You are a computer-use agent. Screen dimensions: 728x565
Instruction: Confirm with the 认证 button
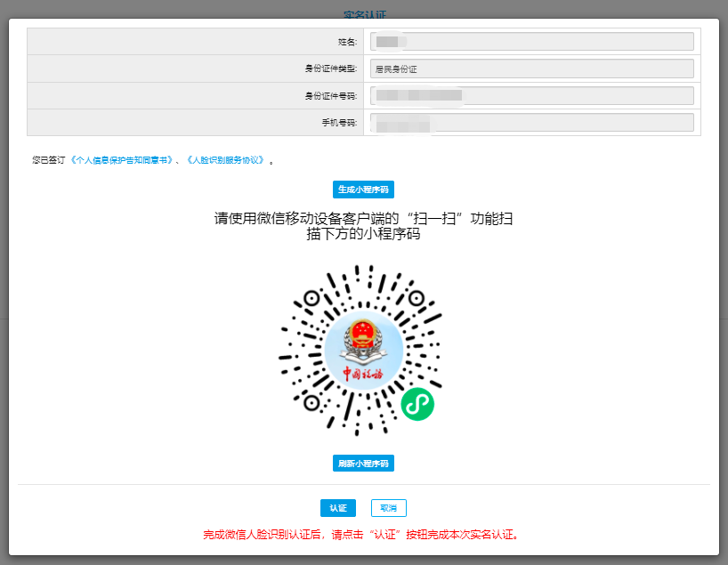pos(338,508)
